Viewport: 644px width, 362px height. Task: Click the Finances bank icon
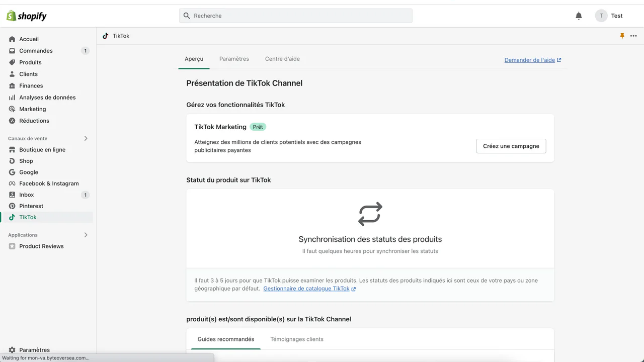[12, 85]
